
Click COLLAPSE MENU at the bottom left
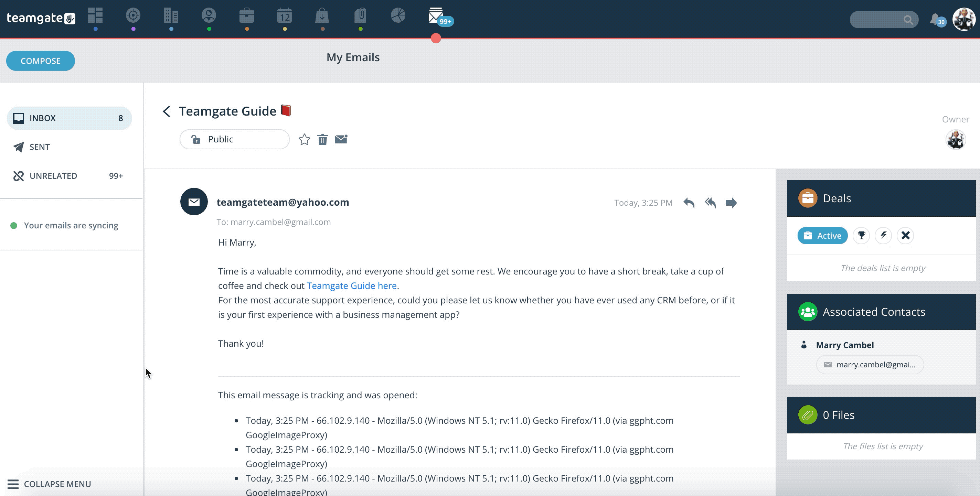50,484
